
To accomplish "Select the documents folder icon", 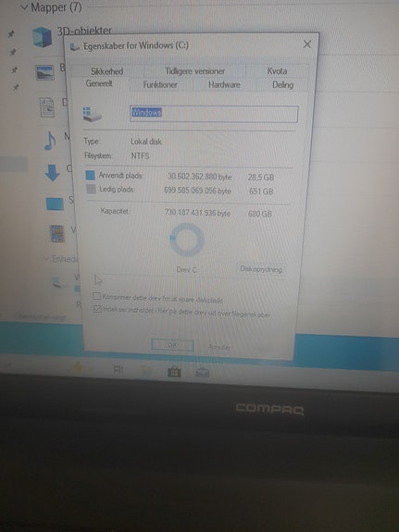I will click(47, 107).
